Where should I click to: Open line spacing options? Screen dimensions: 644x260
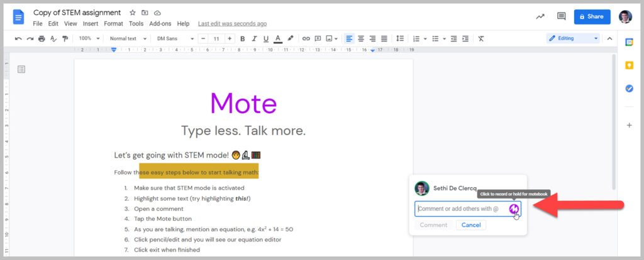pyautogui.click(x=399, y=38)
